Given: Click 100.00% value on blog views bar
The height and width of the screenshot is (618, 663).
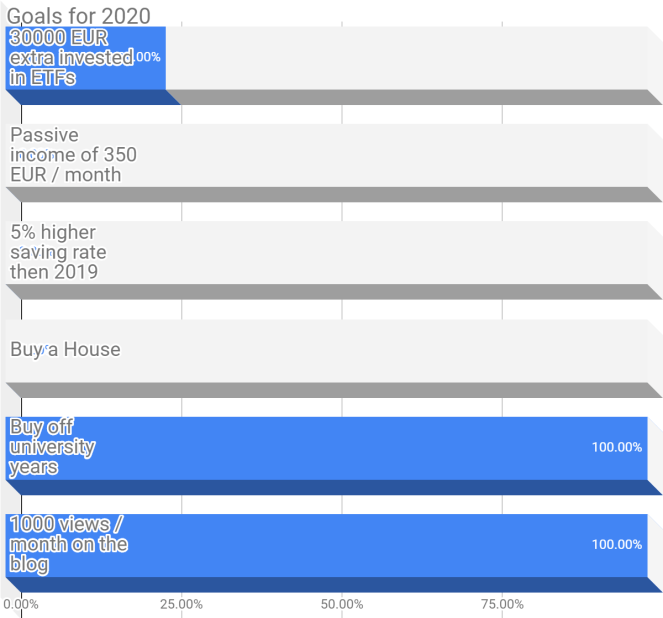Looking at the screenshot, I should click(x=616, y=544).
